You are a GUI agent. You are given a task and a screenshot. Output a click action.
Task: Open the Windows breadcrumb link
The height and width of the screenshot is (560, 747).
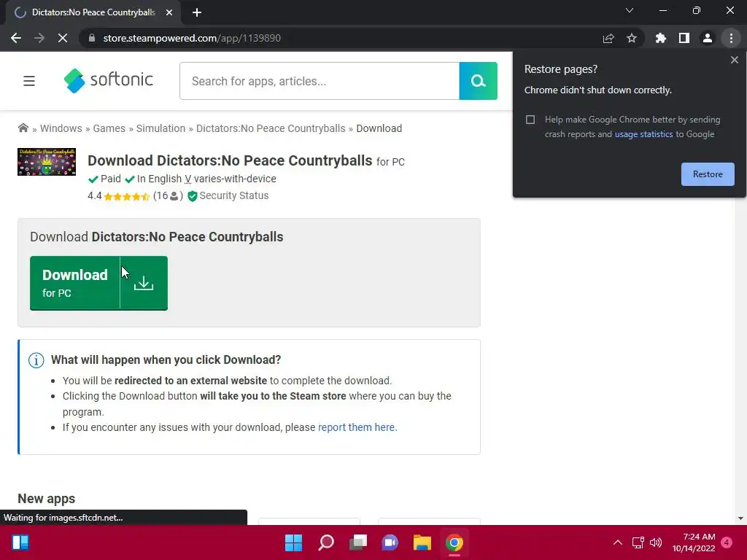(x=61, y=128)
